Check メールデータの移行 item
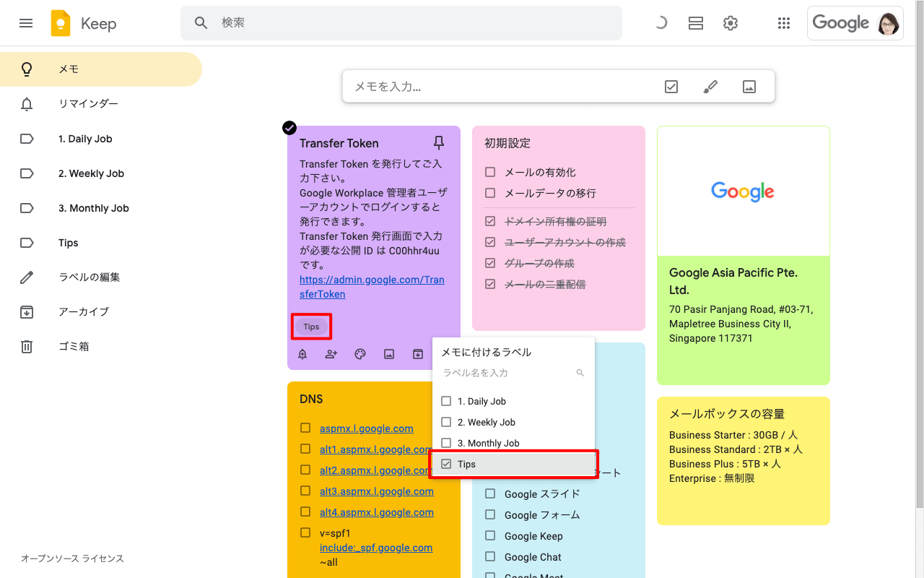This screenshot has height=578, width=924. click(490, 193)
